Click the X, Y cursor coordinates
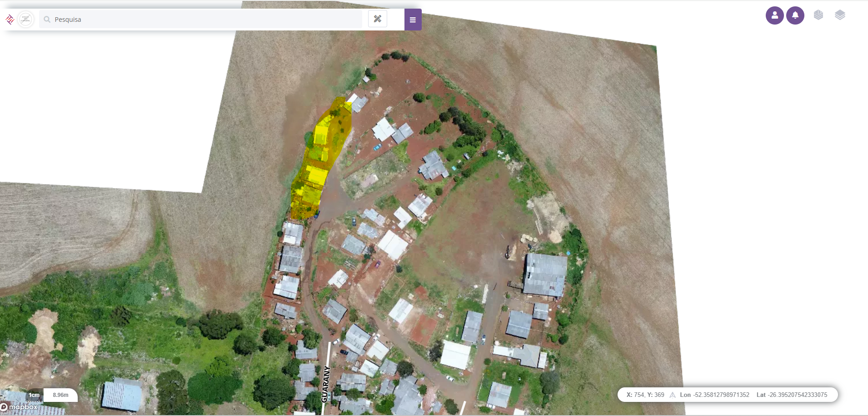Screen dimensions: 868x416 coord(645,395)
